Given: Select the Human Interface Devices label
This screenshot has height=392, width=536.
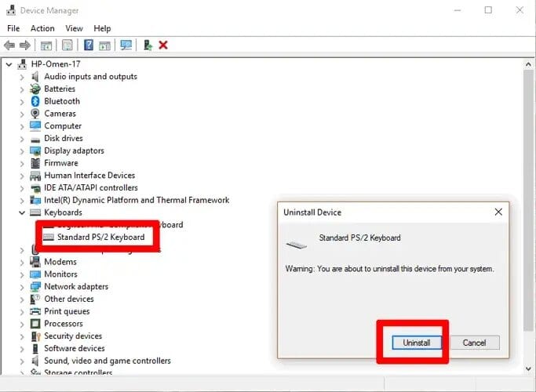Looking at the screenshot, I should click(x=89, y=175).
